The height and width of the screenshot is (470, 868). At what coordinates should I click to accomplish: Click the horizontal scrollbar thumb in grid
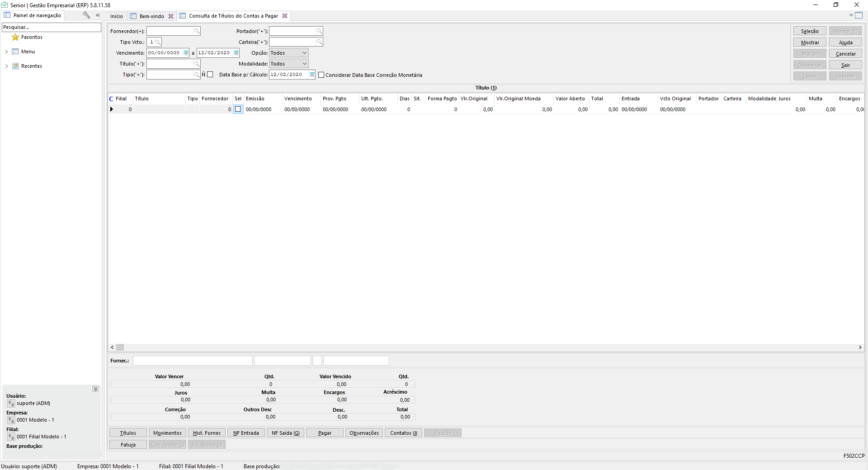(x=120, y=348)
